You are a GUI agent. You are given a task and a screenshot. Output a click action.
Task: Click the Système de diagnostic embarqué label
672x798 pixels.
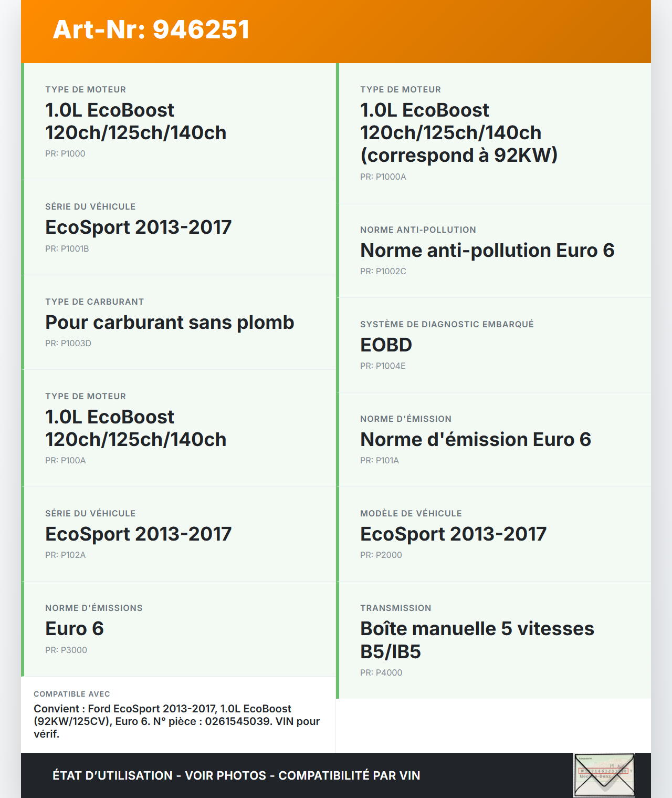click(x=447, y=325)
